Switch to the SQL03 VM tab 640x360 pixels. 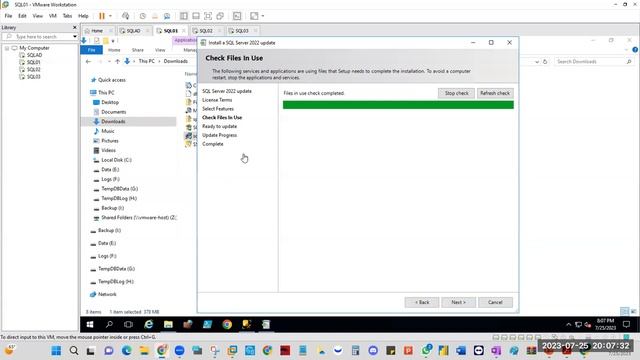coord(242,31)
